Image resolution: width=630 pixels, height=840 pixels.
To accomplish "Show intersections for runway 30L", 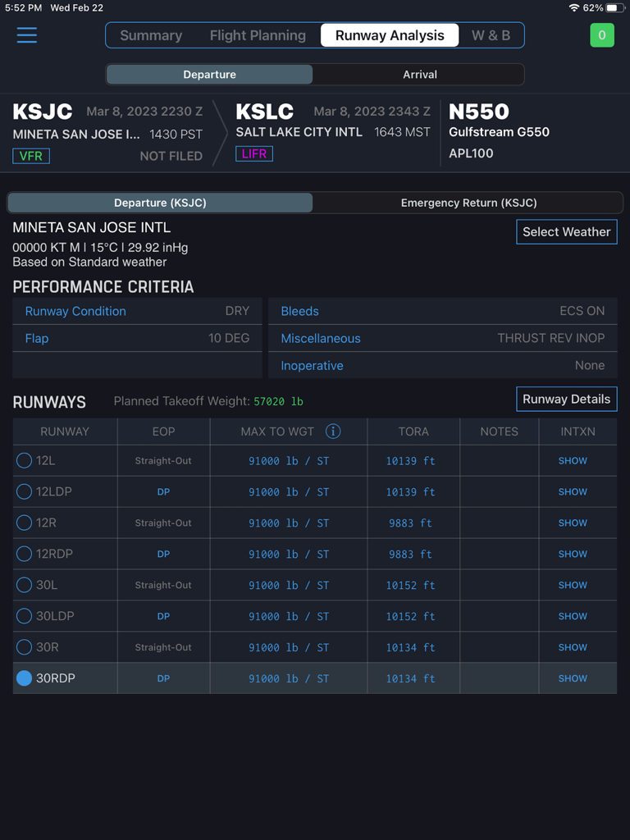I will tap(573, 585).
